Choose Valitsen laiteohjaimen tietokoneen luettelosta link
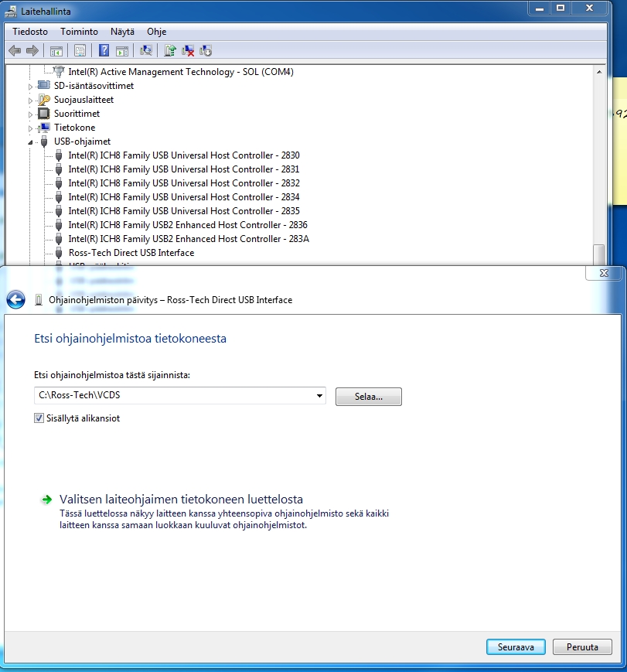The height and width of the screenshot is (672, 627). [x=181, y=500]
